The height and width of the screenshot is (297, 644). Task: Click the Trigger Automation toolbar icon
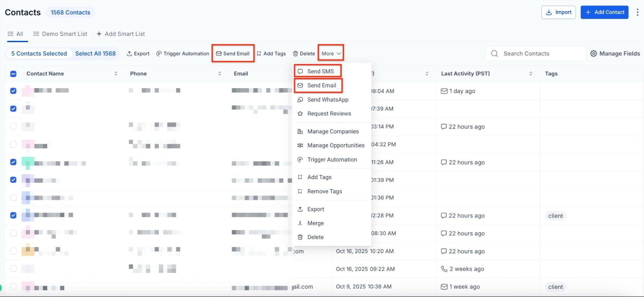pyautogui.click(x=159, y=54)
